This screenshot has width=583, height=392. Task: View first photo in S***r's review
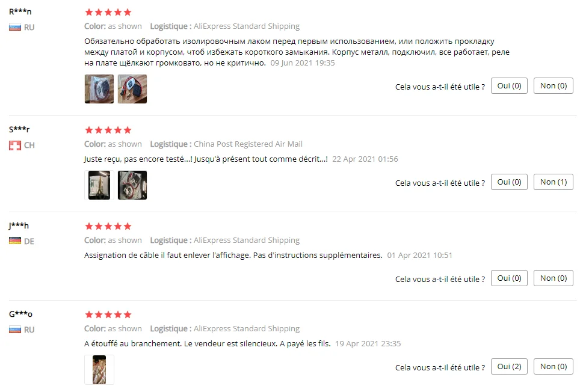click(99, 185)
